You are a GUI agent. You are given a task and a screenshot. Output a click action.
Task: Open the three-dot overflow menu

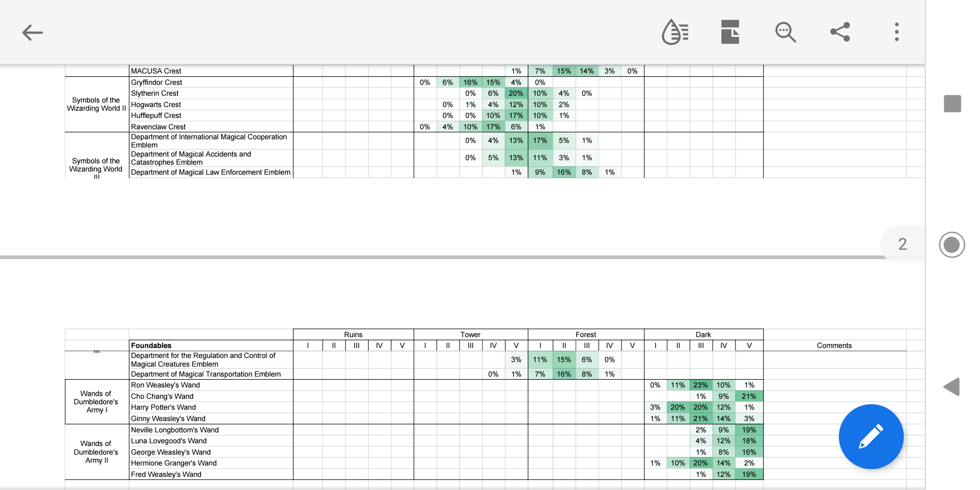click(897, 32)
